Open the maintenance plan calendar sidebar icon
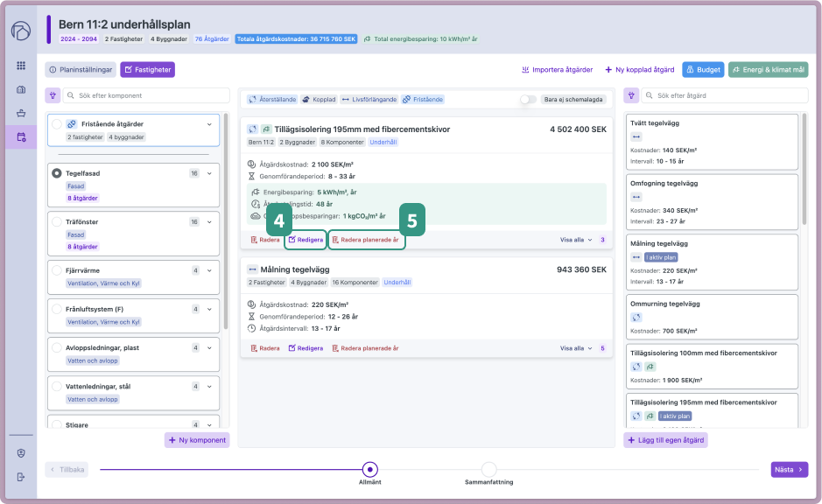This screenshot has width=822, height=504. 21,137
